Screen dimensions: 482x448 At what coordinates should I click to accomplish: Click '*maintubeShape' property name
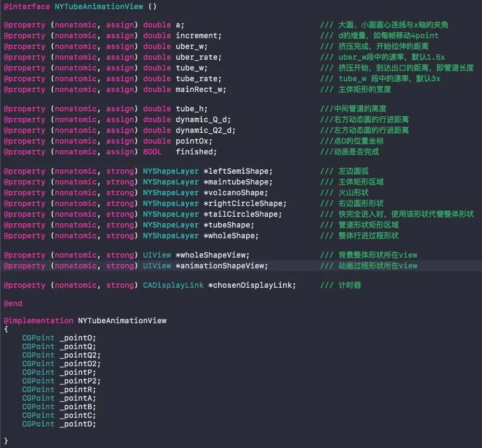pos(236,182)
